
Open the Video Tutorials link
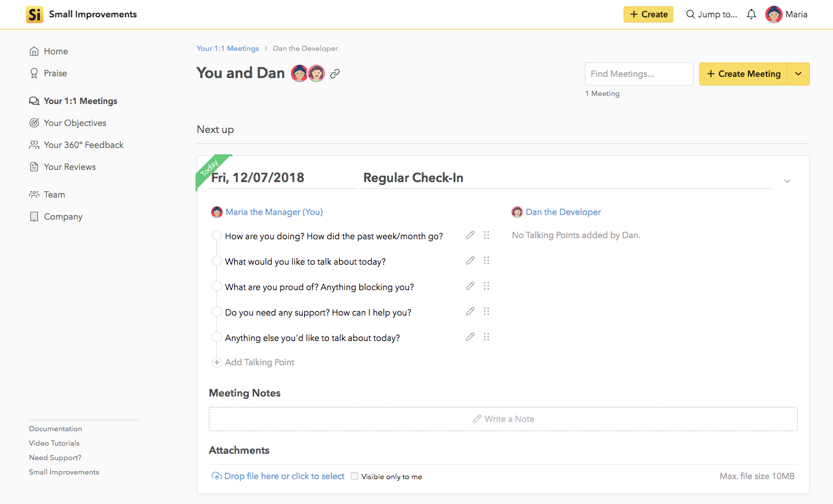54,443
